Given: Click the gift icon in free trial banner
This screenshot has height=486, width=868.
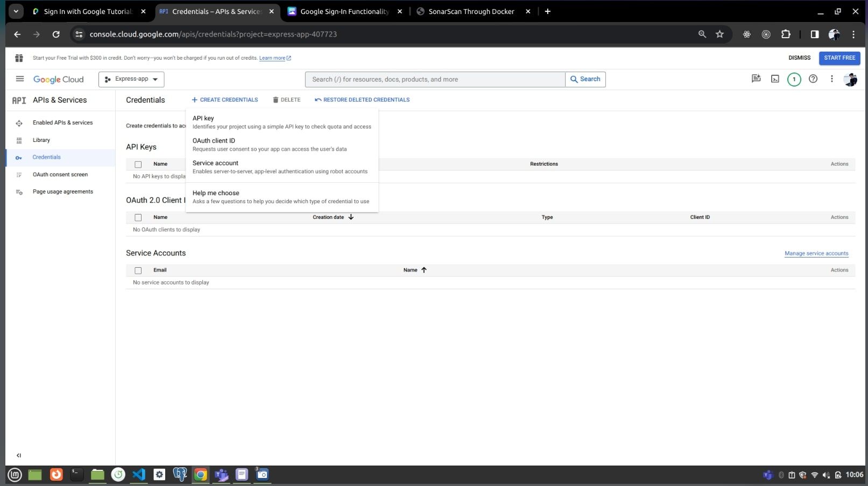Looking at the screenshot, I should pos(19,58).
